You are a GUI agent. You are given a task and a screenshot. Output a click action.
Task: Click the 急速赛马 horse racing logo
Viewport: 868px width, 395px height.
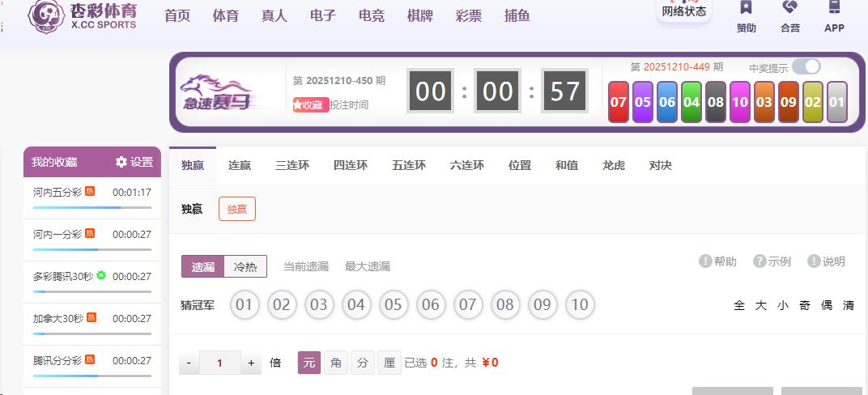(216, 93)
